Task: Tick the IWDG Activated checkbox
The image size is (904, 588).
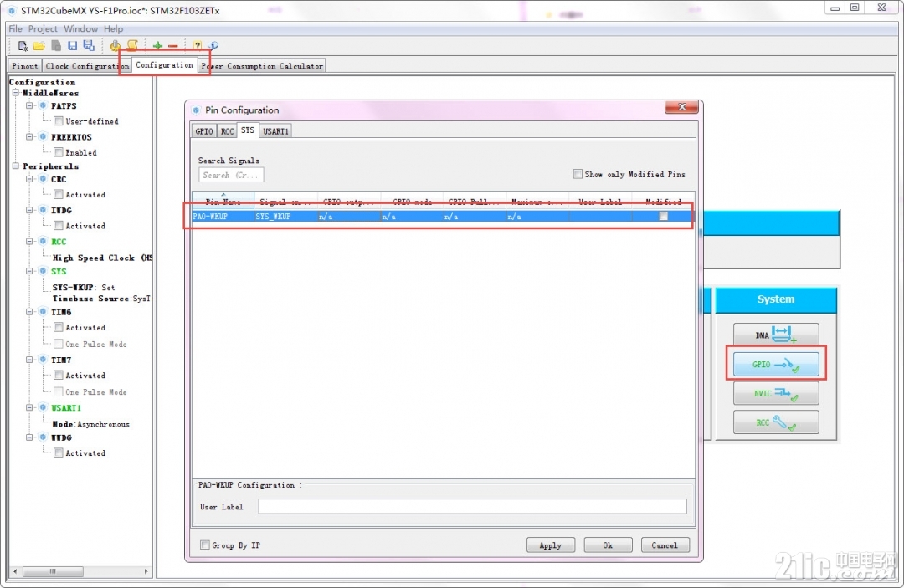Action: tap(59, 225)
